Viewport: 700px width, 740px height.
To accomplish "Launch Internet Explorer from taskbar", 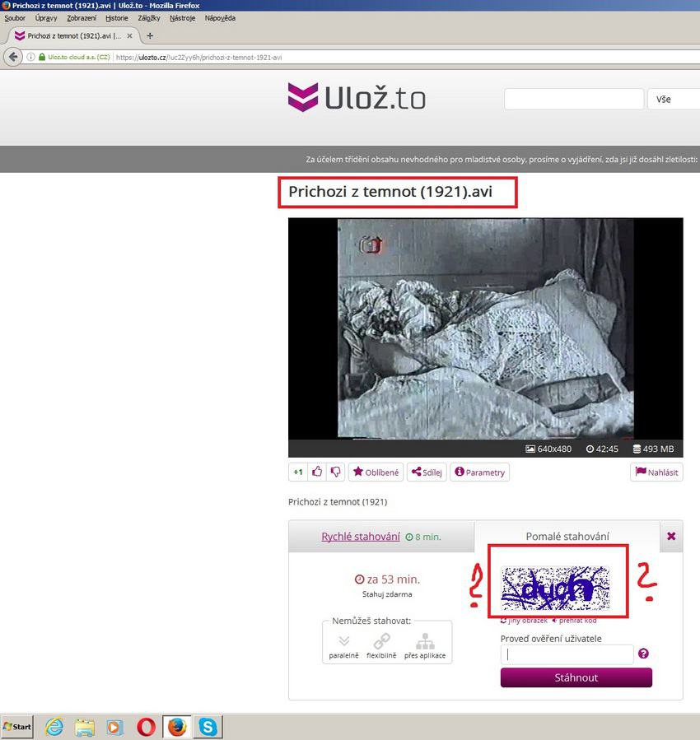I will click(x=54, y=727).
